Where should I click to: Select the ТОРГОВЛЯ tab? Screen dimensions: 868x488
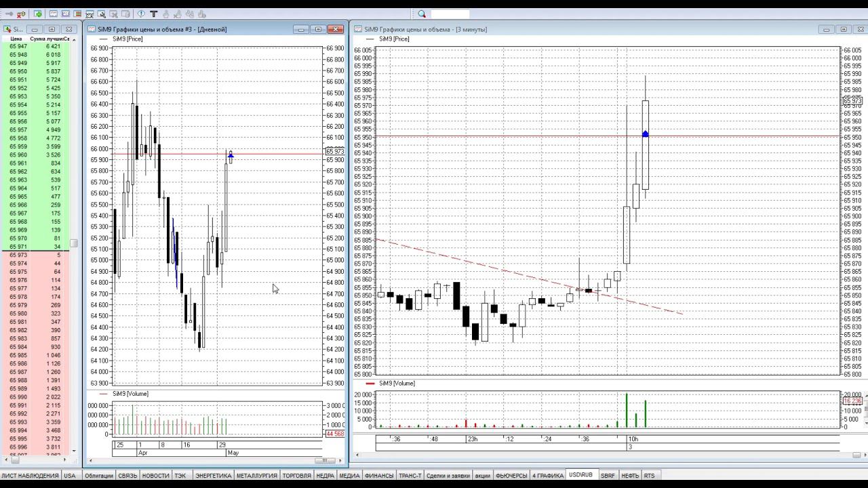tap(297, 476)
